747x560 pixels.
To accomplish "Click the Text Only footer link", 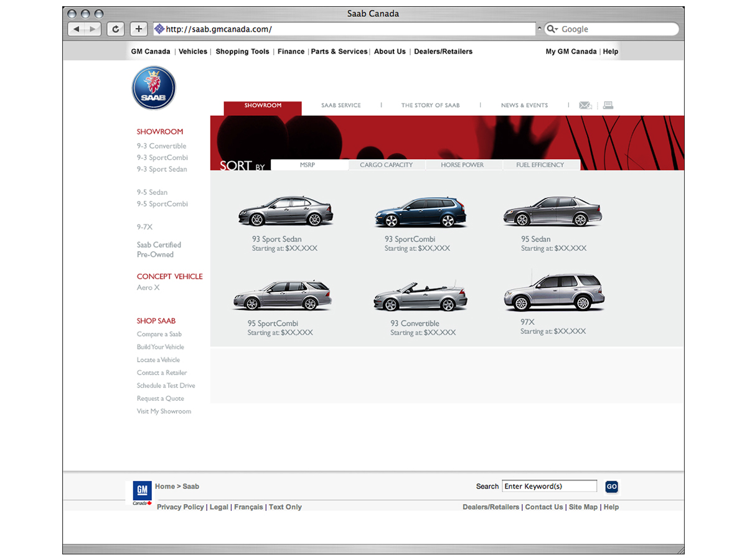I will [x=285, y=507].
